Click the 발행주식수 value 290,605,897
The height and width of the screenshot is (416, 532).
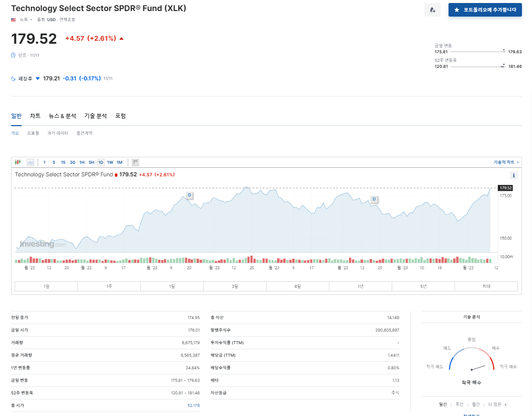pyautogui.click(x=387, y=330)
